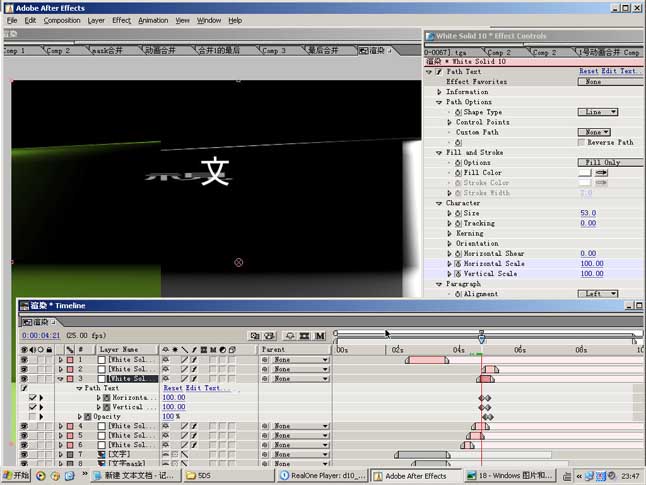The image size is (646, 485).
Task: Click the layer 4 label color square
Action: click(70, 426)
